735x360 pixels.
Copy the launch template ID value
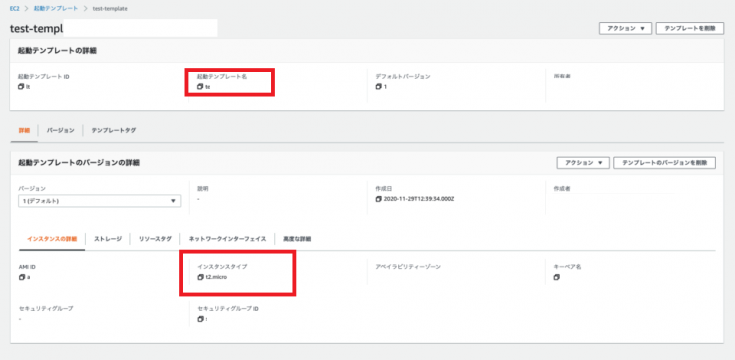[21, 87]
